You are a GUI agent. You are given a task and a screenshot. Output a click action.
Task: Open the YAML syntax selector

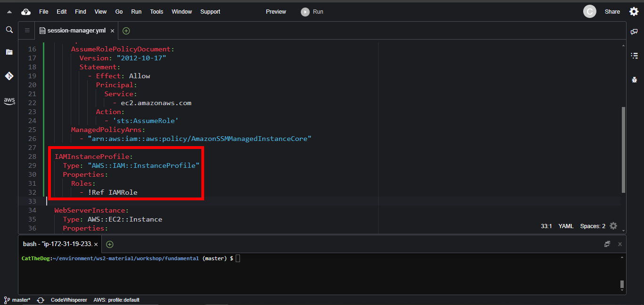pos(566,226)
